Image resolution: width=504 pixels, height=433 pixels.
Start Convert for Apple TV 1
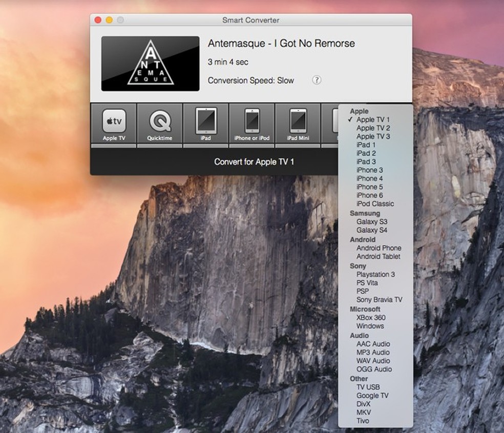pyautogui.click(x=254, y=162)
